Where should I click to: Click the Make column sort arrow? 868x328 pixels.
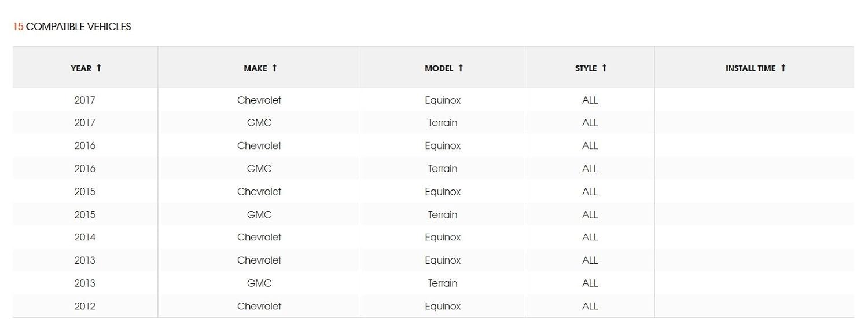[x=275, y=68]
